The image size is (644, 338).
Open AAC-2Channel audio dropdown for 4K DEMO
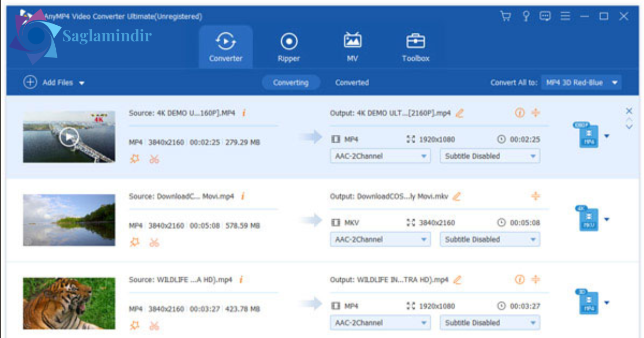tap(380, 156)
